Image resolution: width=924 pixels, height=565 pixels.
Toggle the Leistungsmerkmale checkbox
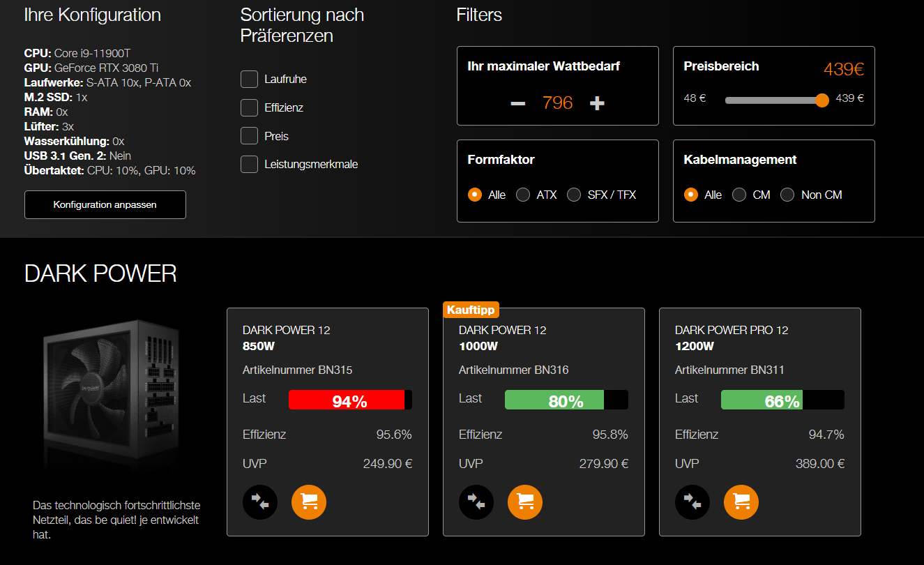pyautogui.click(x=250, y=165)
